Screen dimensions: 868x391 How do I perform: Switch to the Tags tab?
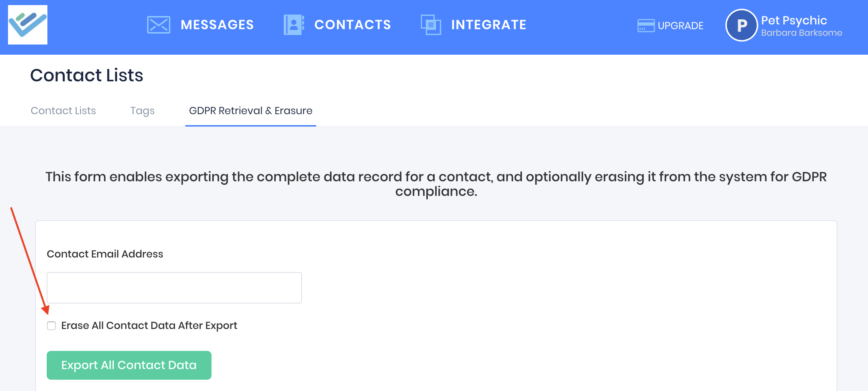(142, 111)
